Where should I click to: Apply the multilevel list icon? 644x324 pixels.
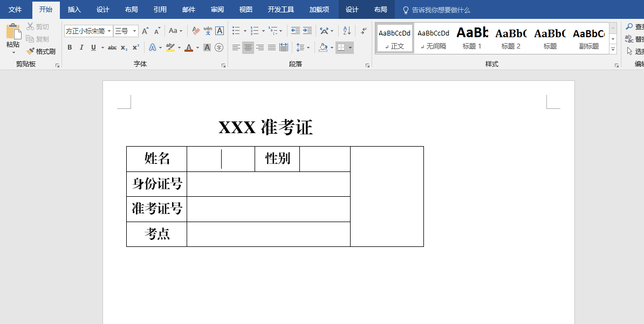(273, 31)
